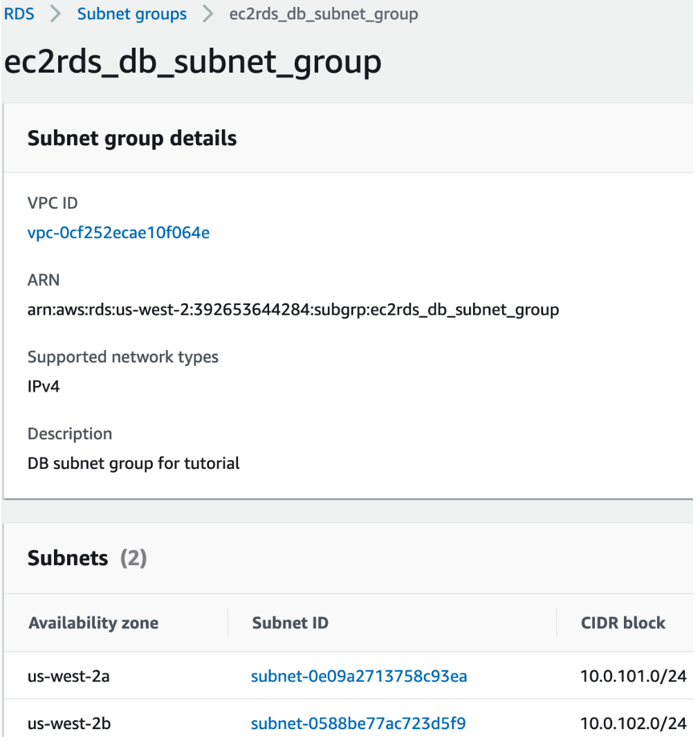Click the chevron after the RDS breadcrumb
The image size is (700, 743).
[55, 15]
